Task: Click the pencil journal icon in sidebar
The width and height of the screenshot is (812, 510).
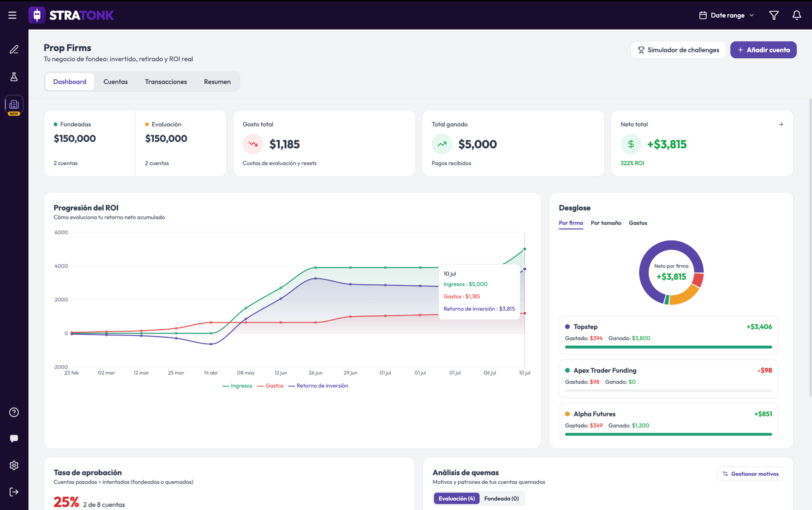Action: [14, 49]
